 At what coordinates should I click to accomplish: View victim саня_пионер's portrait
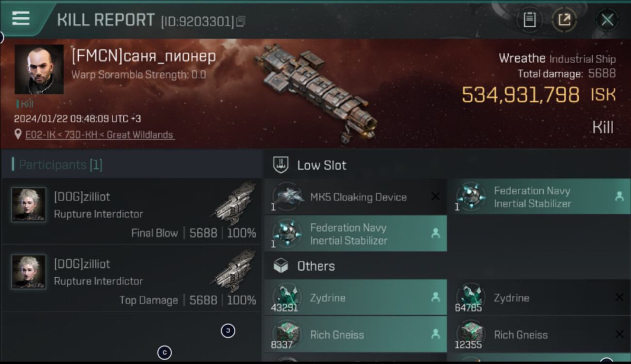[x=39, y=69]
